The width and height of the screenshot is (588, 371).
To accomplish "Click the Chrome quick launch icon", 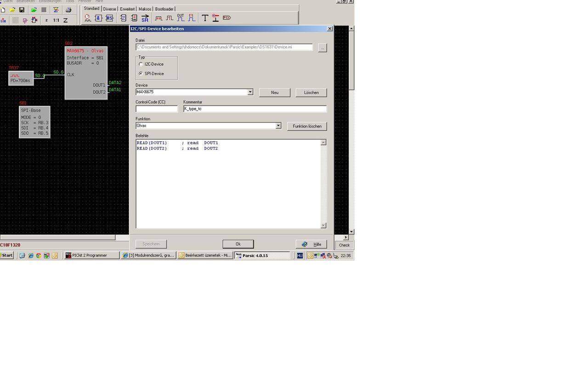I will (x=39, y=256).
